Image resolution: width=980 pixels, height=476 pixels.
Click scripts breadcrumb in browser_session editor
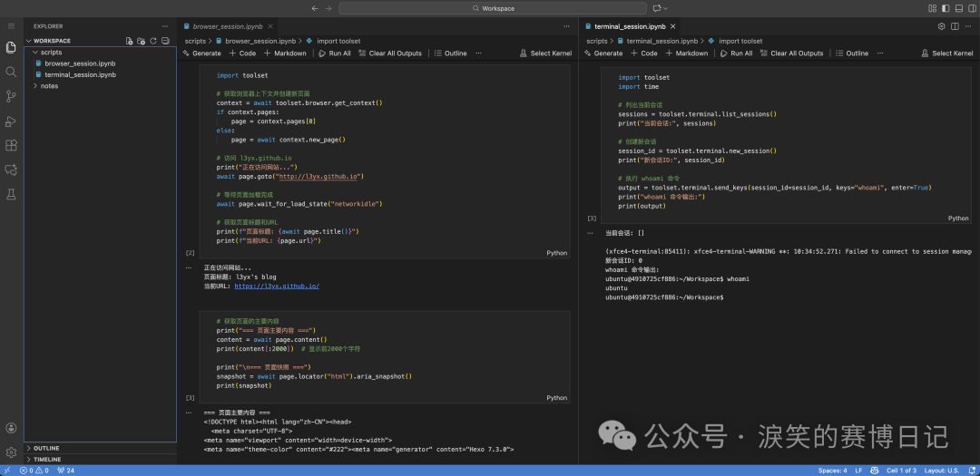(195, 41)
